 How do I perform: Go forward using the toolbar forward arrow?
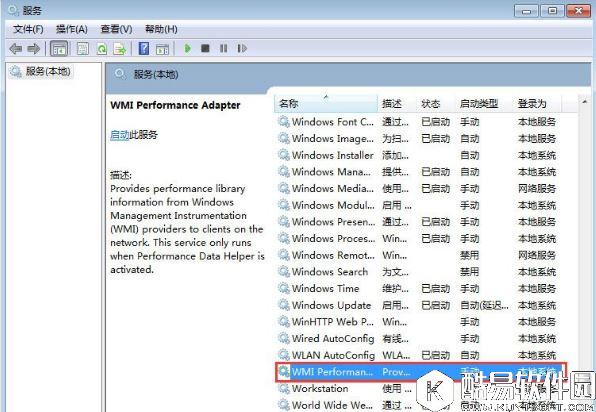coord(34,49)
